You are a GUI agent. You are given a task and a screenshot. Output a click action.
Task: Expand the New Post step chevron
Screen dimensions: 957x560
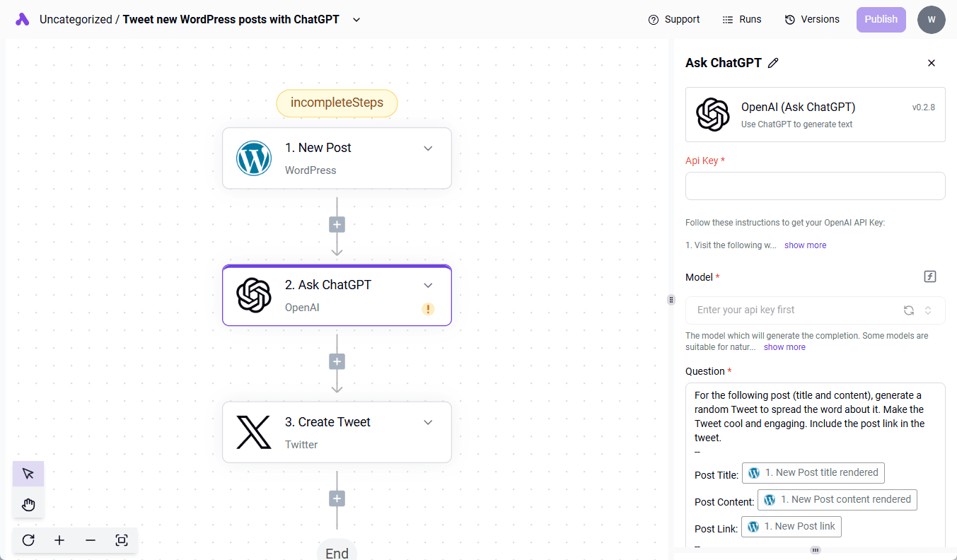pos(428,148)
